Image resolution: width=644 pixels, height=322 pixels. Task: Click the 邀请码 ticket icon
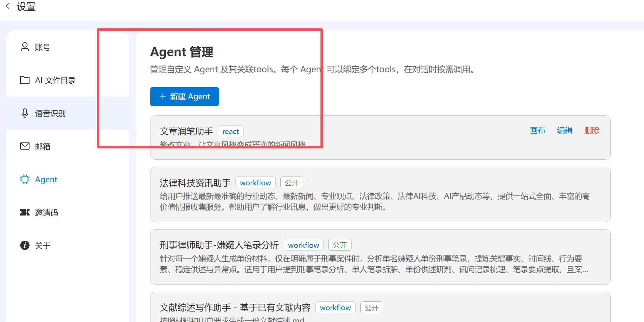click(25, 212)
